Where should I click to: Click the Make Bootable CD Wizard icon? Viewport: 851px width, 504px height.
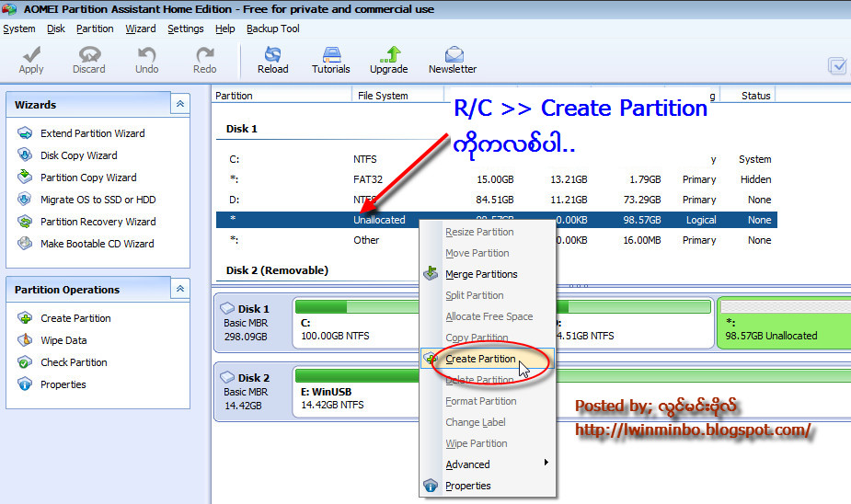click(25, 244)
